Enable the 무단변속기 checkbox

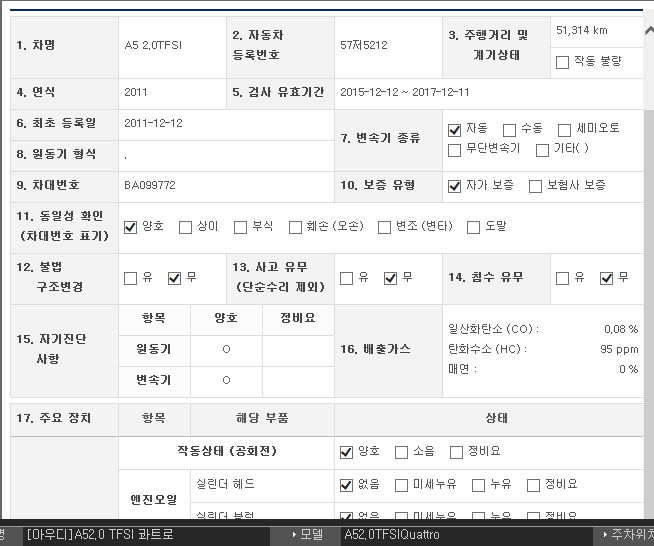pos(455,149)
